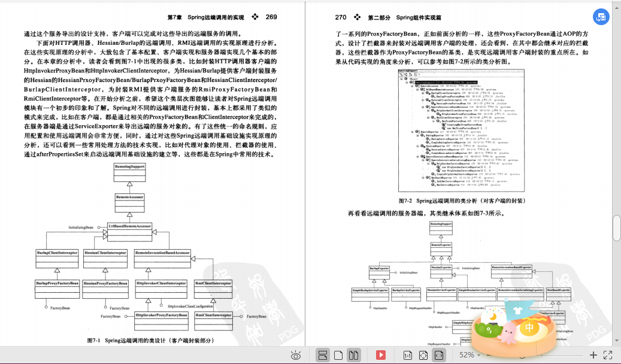The height and width of the screenshot is (364, 621).
Task: Open the 52% zoom level dropdown
Action: click(x=469, y=355)
